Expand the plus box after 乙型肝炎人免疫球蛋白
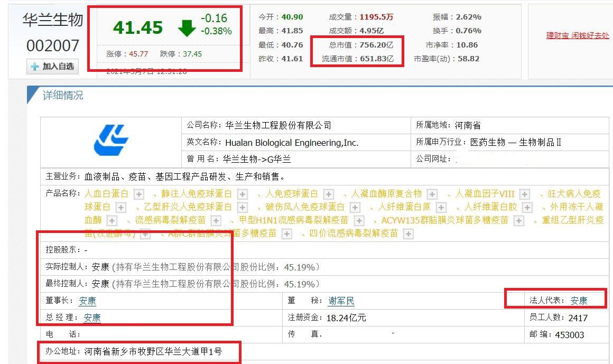The width and height of the screenshot is (613, 364). coord(243,207)
